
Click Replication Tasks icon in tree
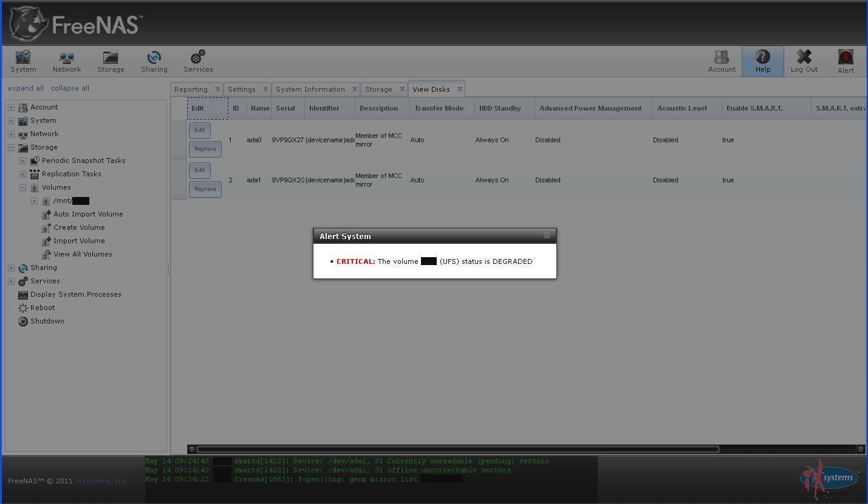[x=35, y=174]
